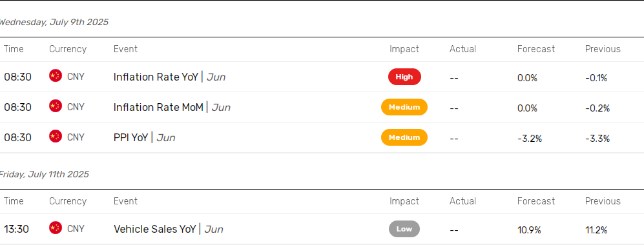The width and height of the screenshot is (644, 245).
Task: Click the Forecast column header for Wednesday
Action: click(x=536, y=49)
